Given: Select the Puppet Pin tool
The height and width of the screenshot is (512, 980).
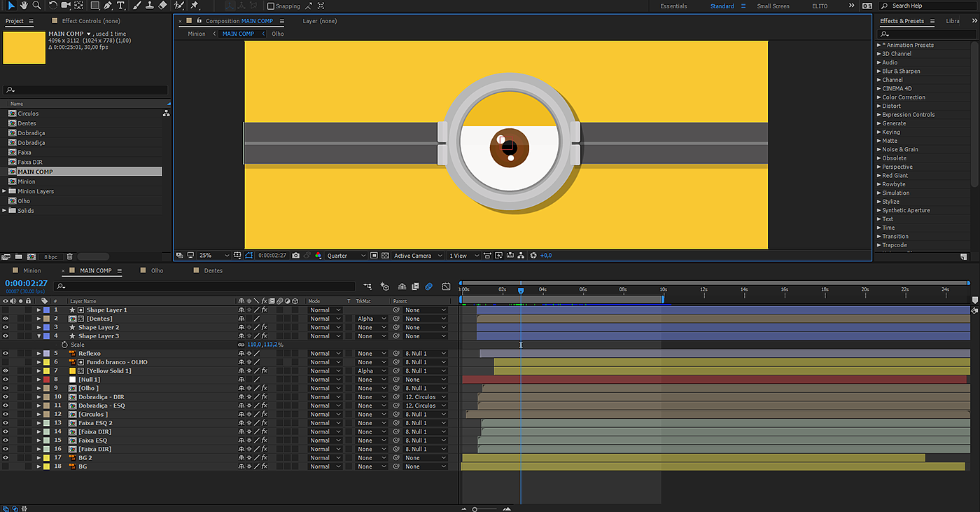Looking at the screenshot, I should click(195, 6).
